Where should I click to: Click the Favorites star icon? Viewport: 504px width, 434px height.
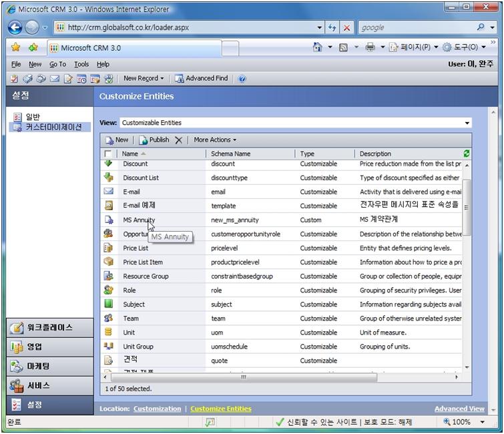(x=15, y=48)
